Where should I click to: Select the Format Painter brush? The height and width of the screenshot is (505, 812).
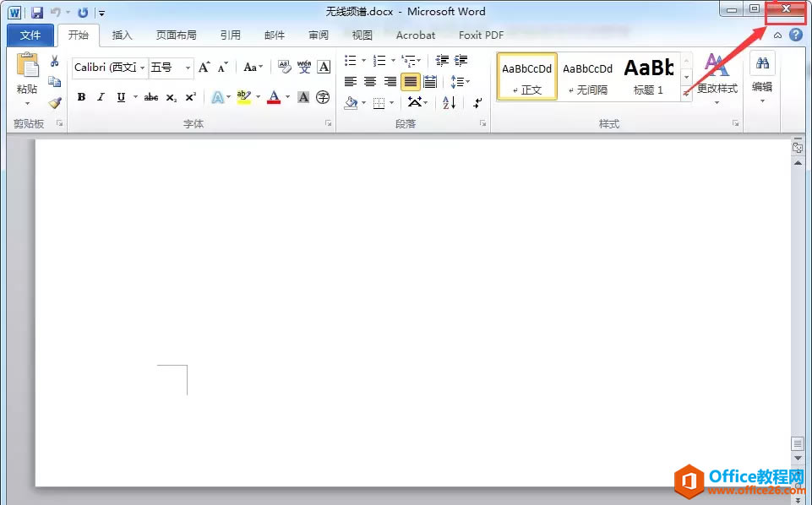55,102
